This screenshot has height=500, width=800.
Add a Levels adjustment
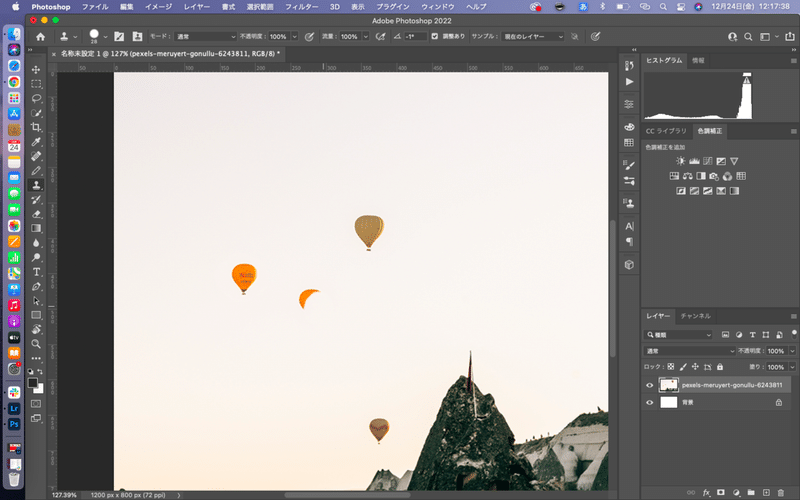694,161
